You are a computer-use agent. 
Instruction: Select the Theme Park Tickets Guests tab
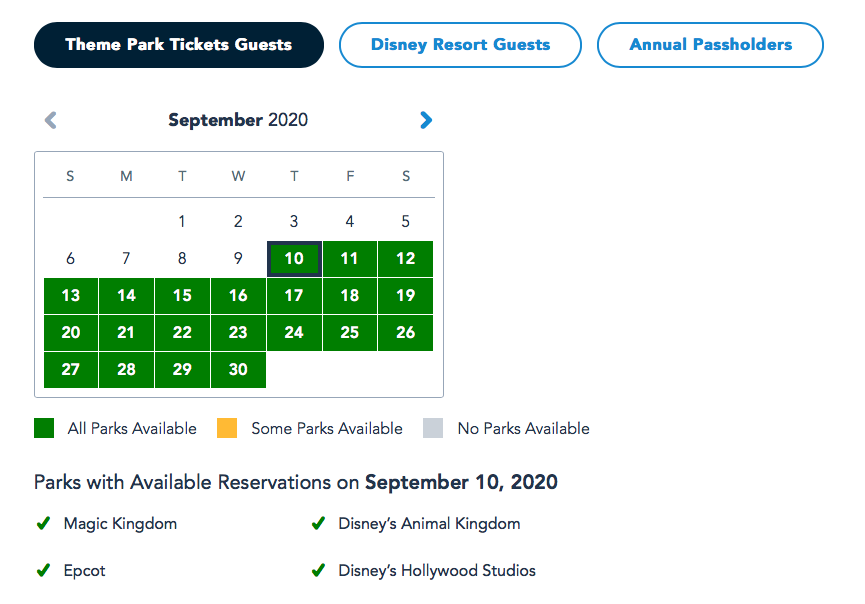[179, 45]
